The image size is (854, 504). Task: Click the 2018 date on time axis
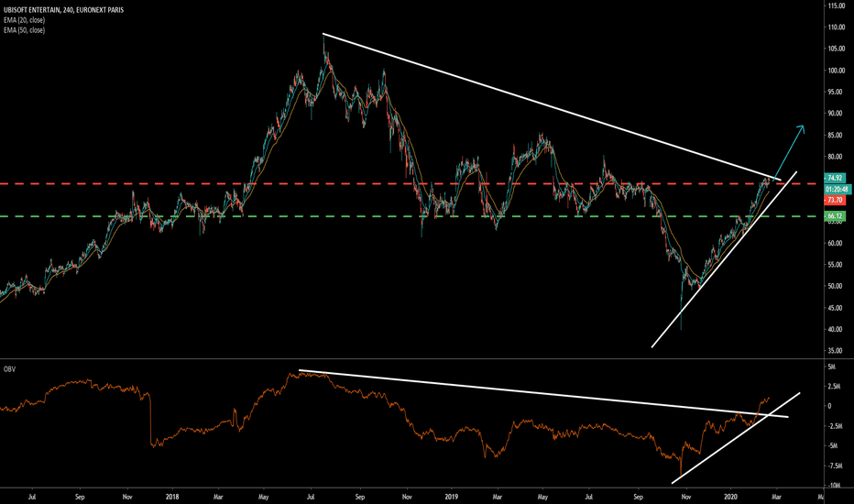(172, 497)
